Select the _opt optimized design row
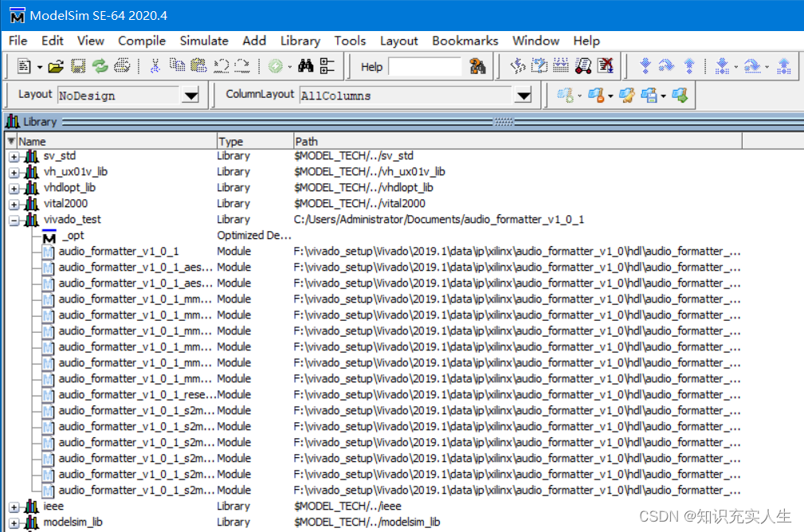 pos(375,235)
